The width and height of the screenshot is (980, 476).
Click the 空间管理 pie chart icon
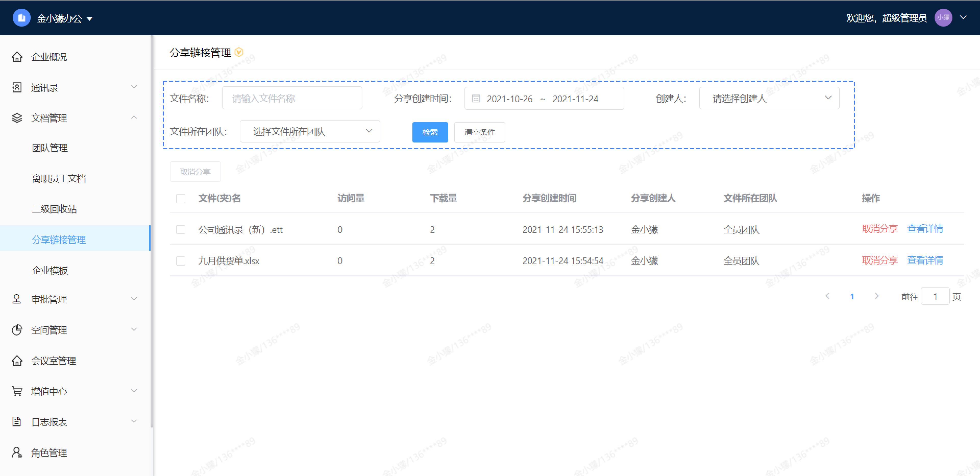click(17, 330)
